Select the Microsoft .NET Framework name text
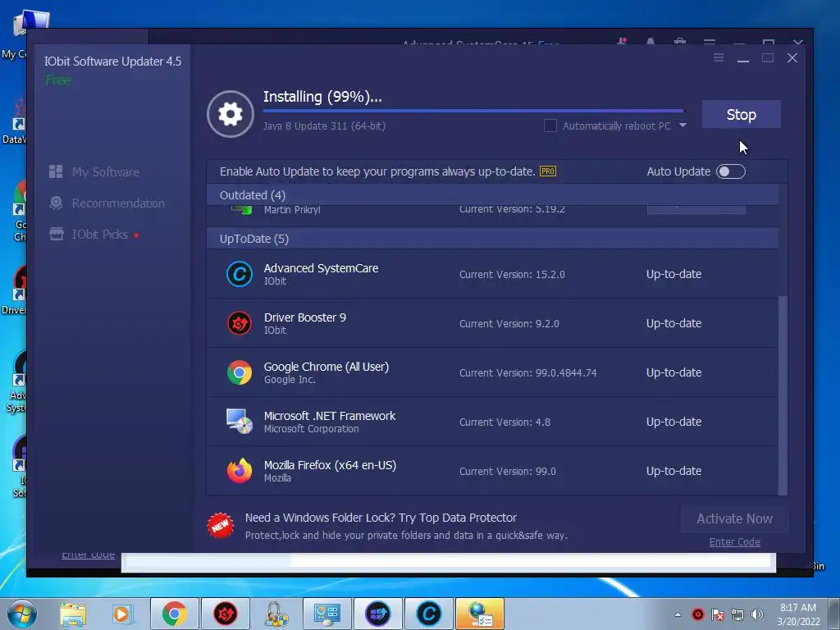 point(330,416)
